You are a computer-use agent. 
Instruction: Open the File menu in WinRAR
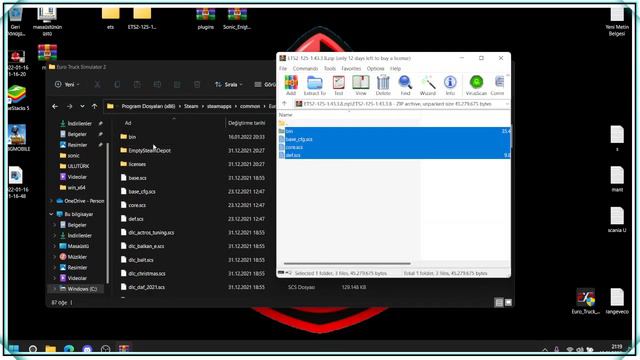(283, 69)
